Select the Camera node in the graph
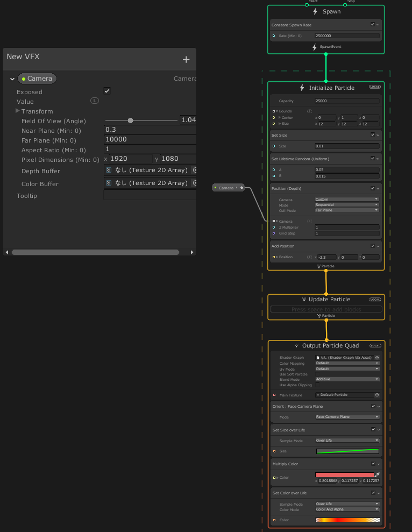This screenshot has height=532, width=412. [x=228, y=188]
